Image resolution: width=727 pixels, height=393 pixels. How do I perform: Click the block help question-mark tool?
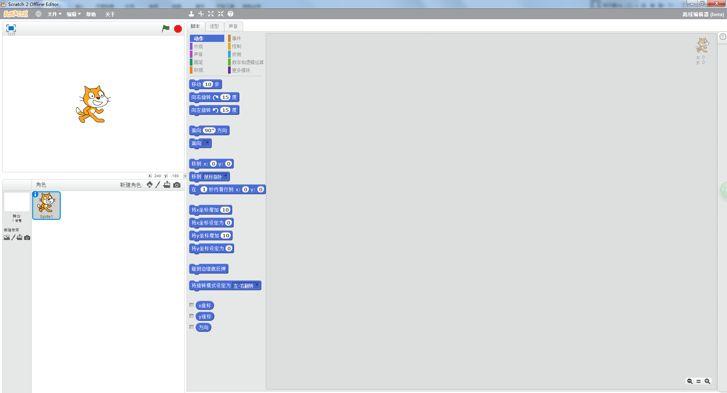pos(230,14)
